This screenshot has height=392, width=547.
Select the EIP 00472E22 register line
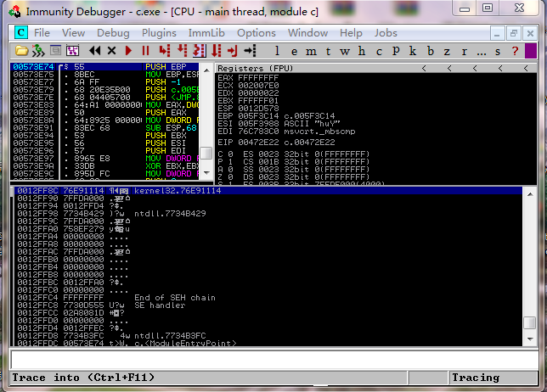click(276, 143)
